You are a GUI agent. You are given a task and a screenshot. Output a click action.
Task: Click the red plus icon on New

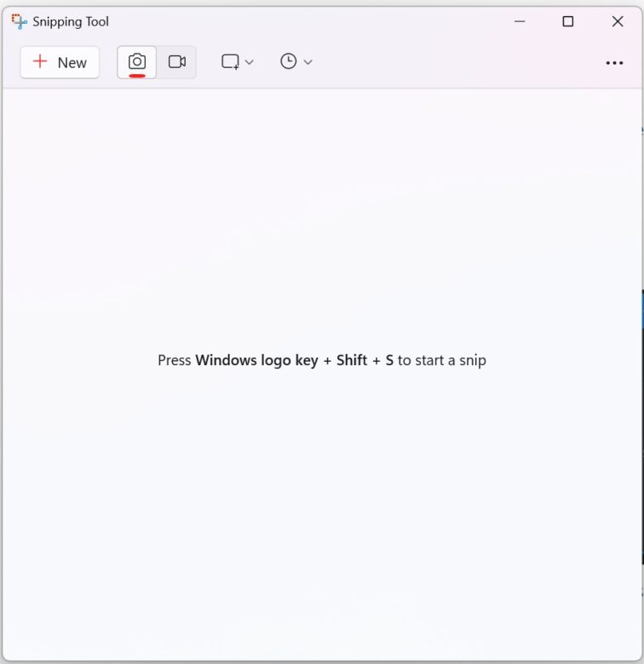39,61
